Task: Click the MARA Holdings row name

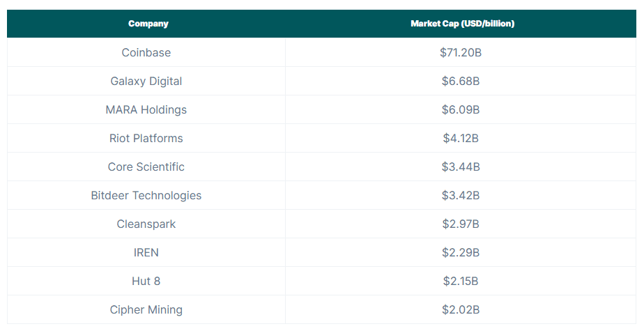Action: pyautogui.click(x=146, y=110)
